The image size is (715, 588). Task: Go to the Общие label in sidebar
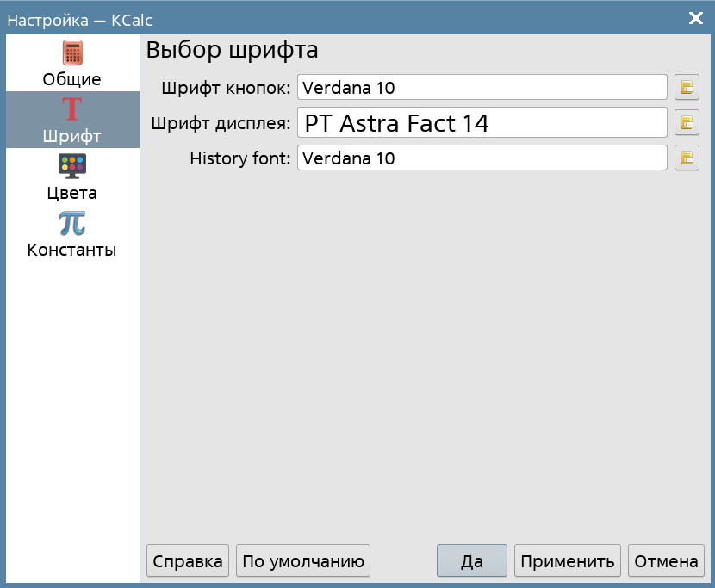point(72,79)
